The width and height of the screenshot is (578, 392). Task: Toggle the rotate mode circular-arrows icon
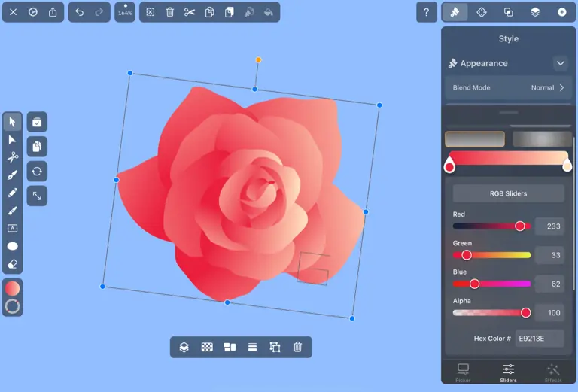coord(37,172)
